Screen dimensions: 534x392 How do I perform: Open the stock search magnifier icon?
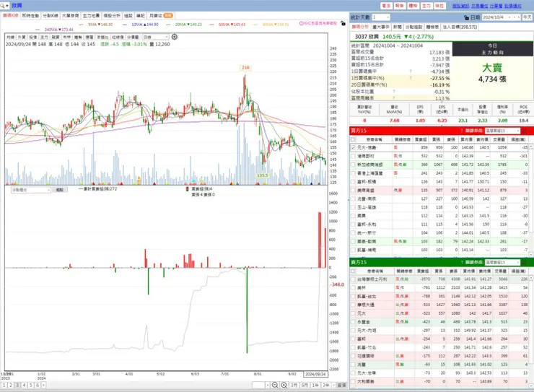tap(3, 6)
